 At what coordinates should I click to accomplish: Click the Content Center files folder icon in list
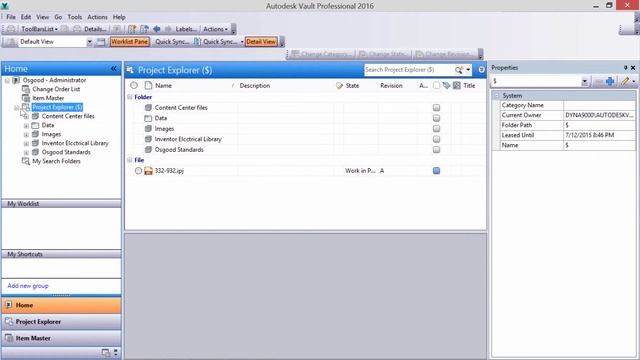(x=148, y=107)
